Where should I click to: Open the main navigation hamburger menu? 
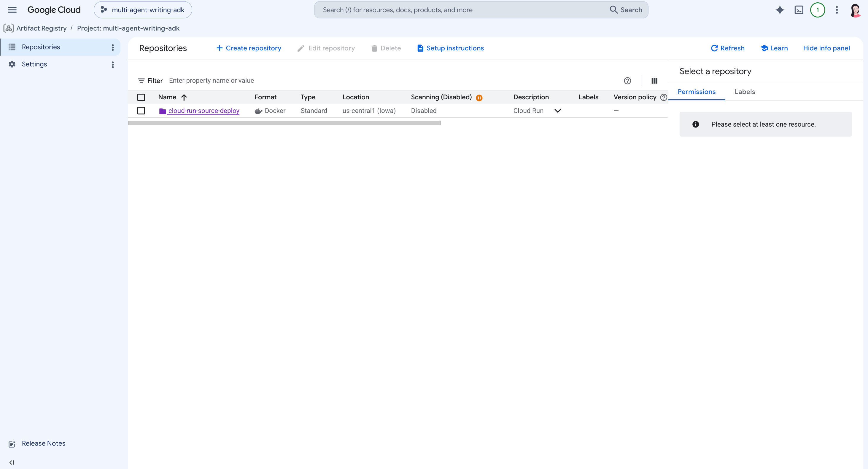pos(12,10)
